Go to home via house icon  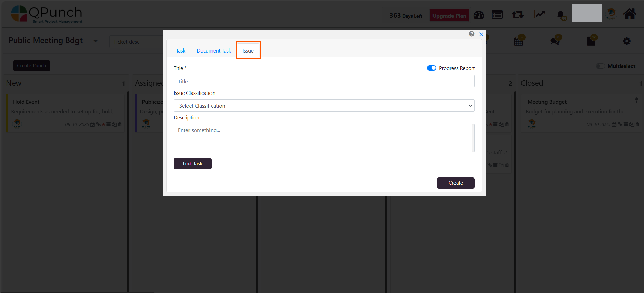click(x=629, y=14)
